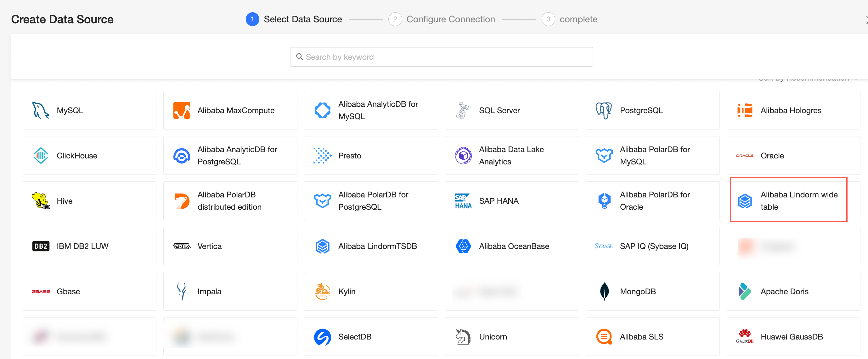This screenshot has width=868, height=359.
Task: Choose Hive label
Action: [x=64, y=201]
